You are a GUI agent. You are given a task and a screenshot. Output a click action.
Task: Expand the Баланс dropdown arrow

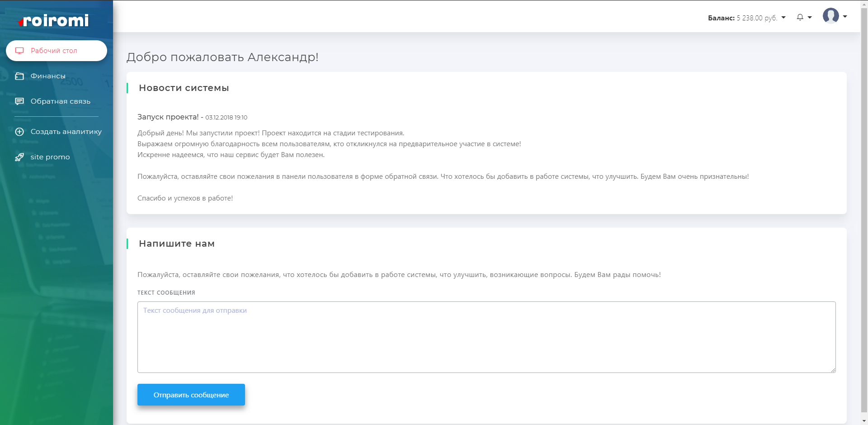click(783, 18)
